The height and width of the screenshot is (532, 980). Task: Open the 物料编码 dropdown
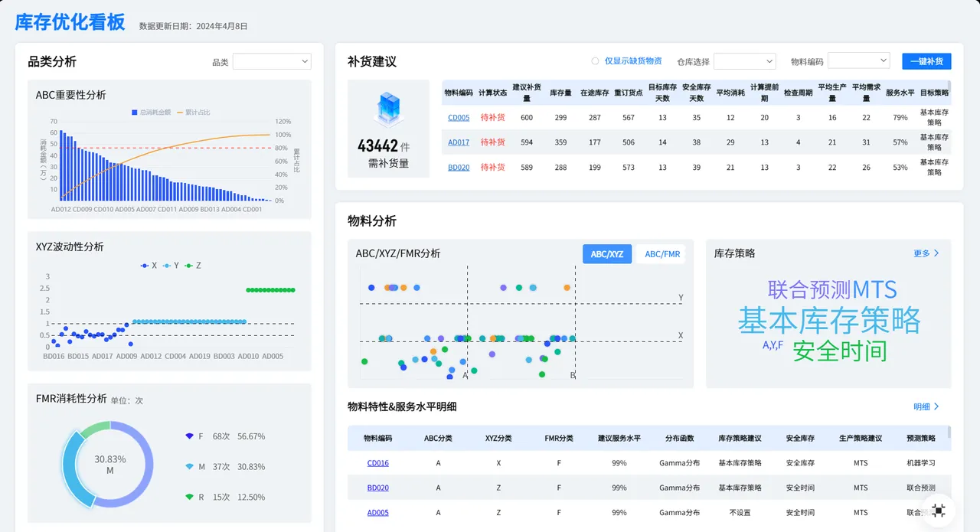858,61
